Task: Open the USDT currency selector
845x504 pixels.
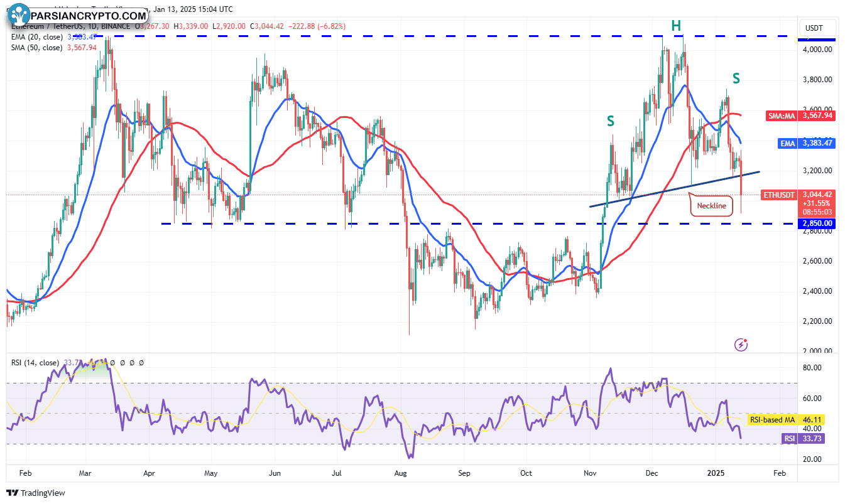Action: (x=818, y=28)
